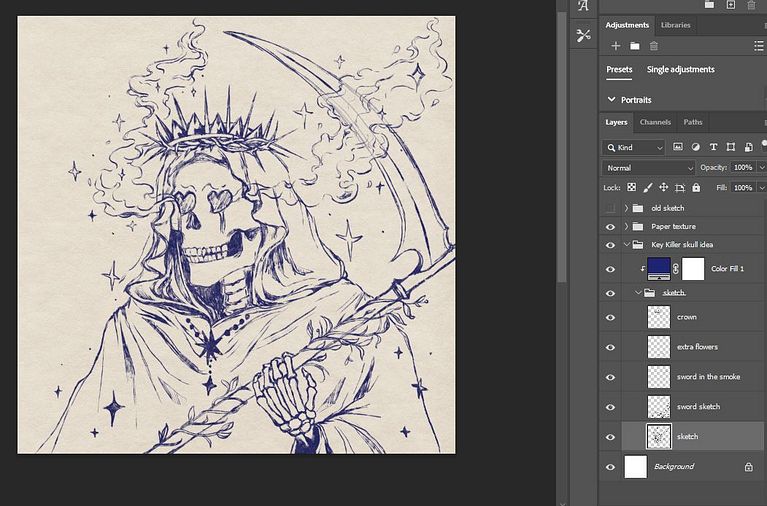
Task: Open the blend mode Normal dropdown
Action: click(x=647, y=167)
